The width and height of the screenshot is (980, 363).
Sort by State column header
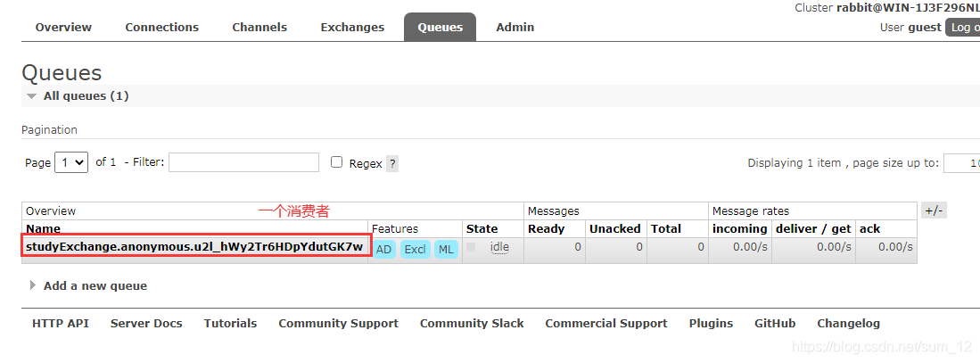click(482, 228)
